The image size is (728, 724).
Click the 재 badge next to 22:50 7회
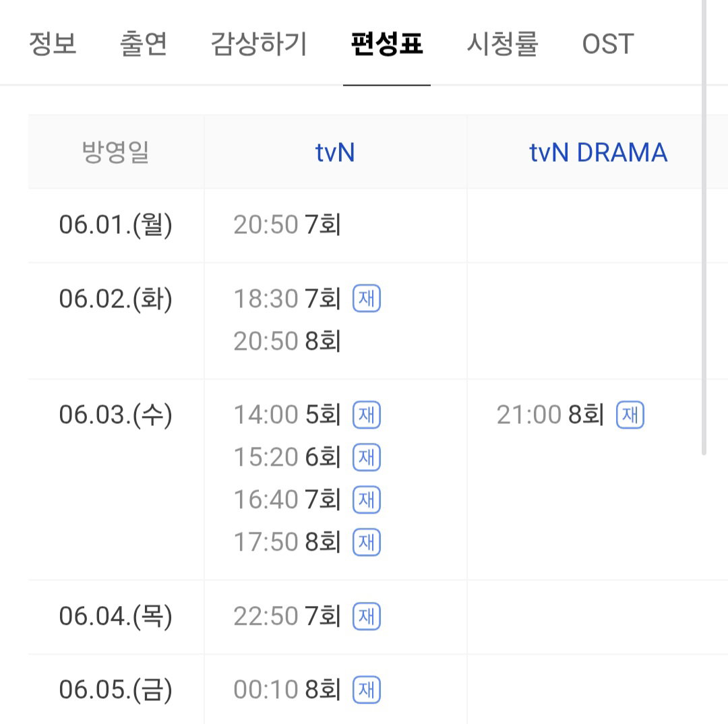pyautogui.click(x=367, y=616)
